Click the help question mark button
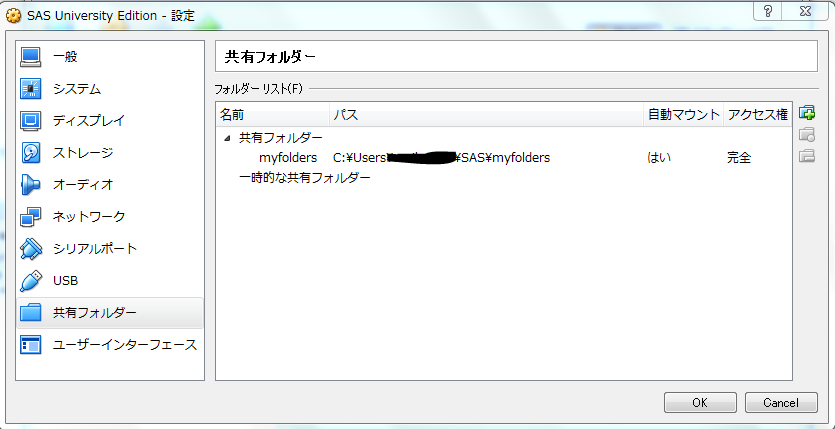 click(x=767, y=12)
